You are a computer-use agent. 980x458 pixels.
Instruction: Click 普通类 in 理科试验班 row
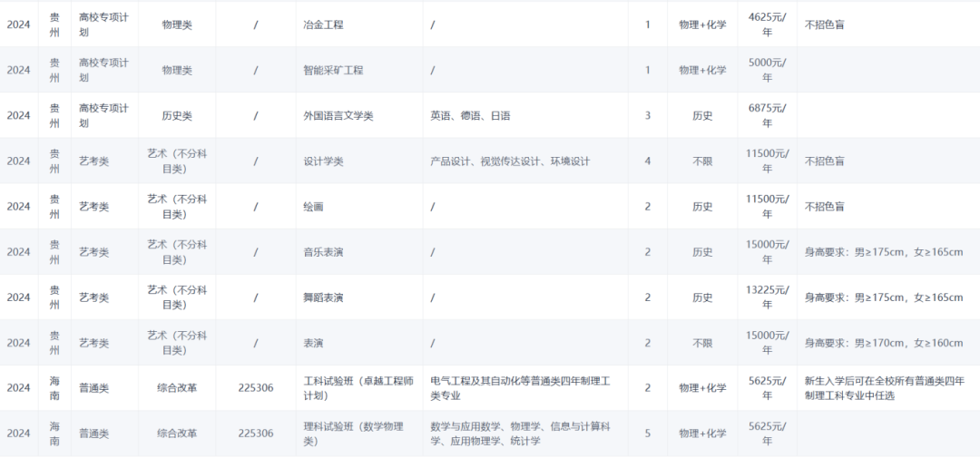point(93,434)
